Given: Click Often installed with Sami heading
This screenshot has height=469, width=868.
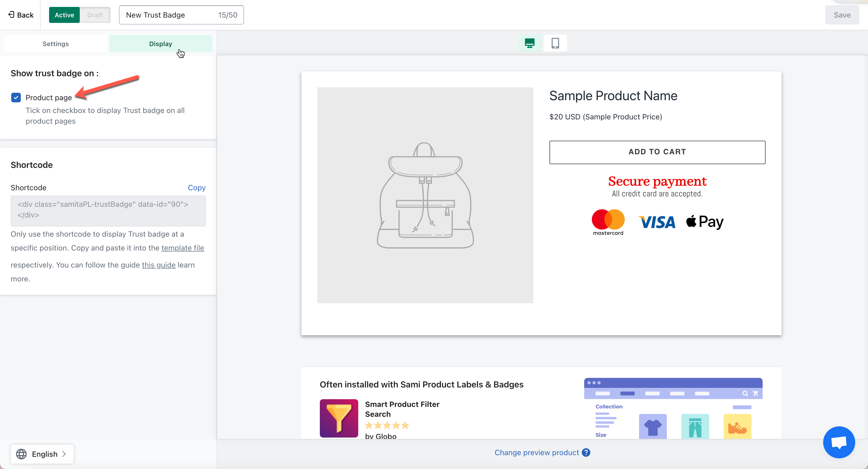Looking at the screenshot, I should point(421,385).
